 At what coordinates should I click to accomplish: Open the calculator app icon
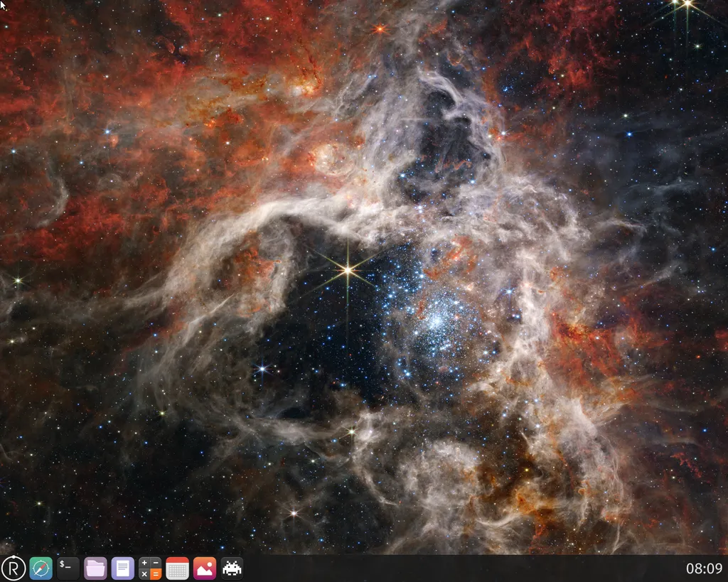point(150,568)
